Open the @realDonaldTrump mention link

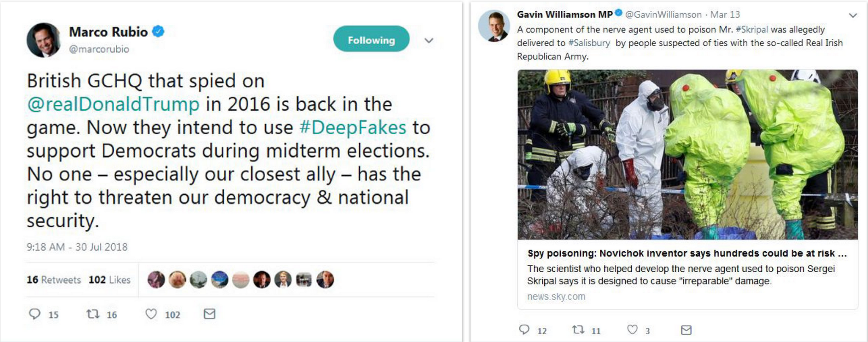[x=113, y=104]
